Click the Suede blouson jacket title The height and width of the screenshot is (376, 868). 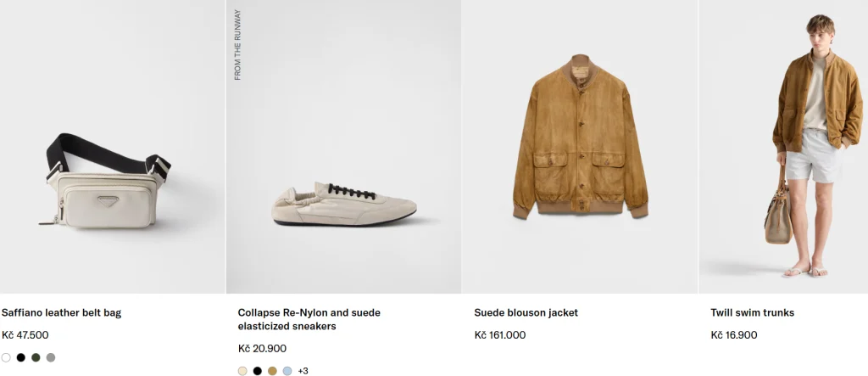[x=526, y=312]
